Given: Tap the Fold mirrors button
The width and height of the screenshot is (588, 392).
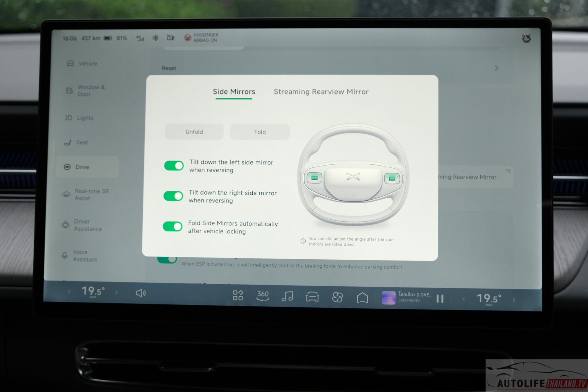Looking at the screenshot, I should [x=260, y=132].
